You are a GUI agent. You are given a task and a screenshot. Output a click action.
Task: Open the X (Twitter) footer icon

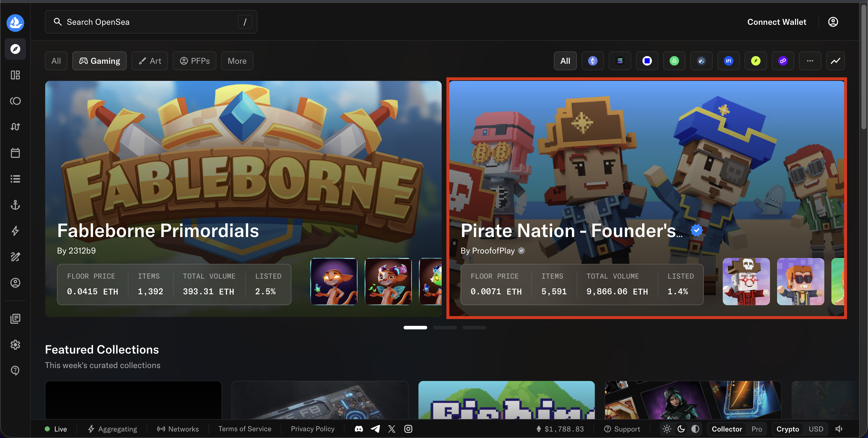click(x=391, y=429)
